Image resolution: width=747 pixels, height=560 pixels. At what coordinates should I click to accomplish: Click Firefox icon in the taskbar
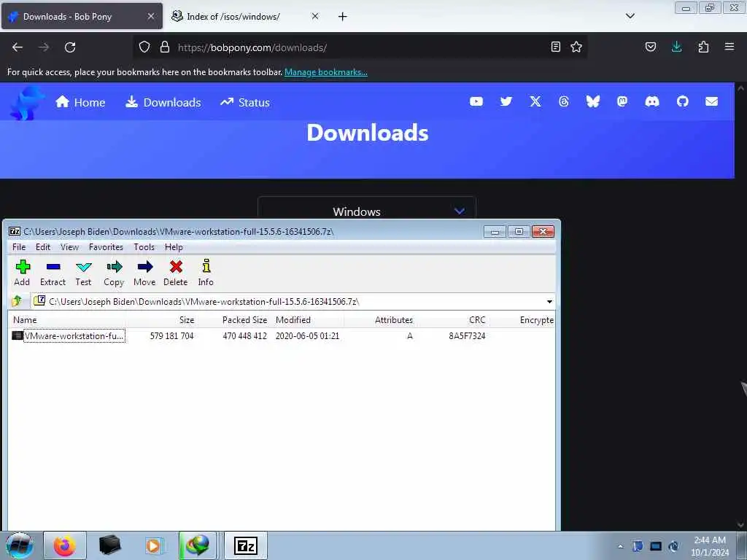click(x=65, y=545)
